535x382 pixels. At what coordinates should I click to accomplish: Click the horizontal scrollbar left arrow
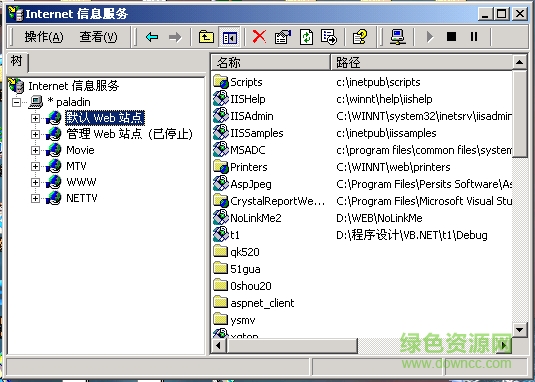[x=218, y=346]
